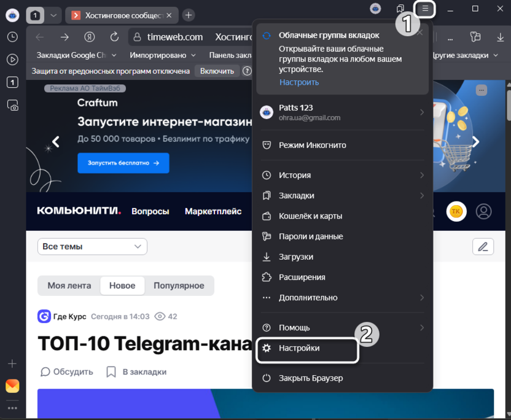
Task: Expand Закладки Google Chrome bookmarks folder
Action: click(x=76, y=55)
